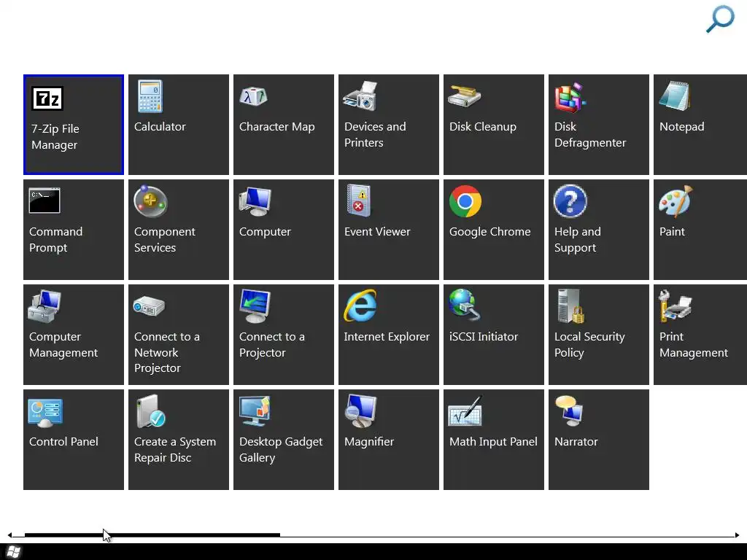Open Control Panel icon

(x=45, y=413)
